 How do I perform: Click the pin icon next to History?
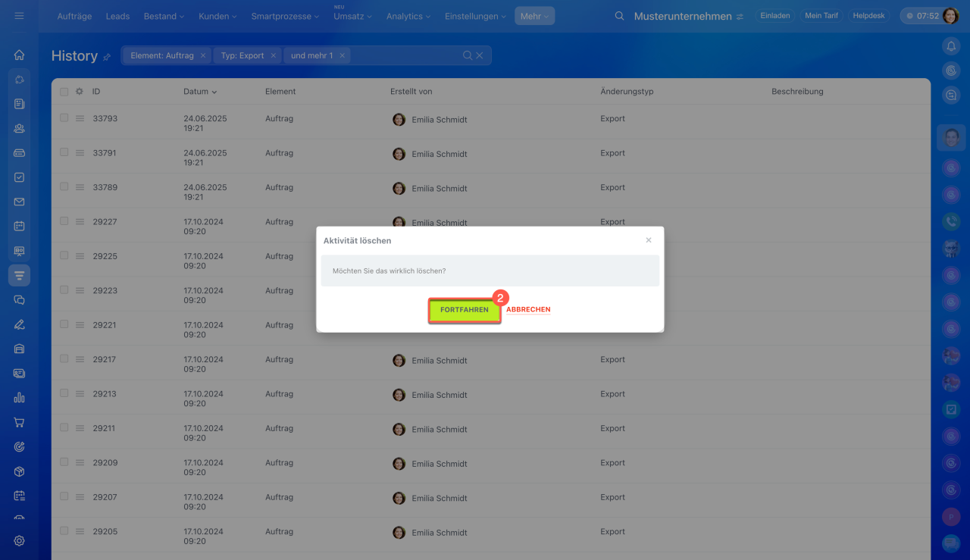tap(107, 57)
